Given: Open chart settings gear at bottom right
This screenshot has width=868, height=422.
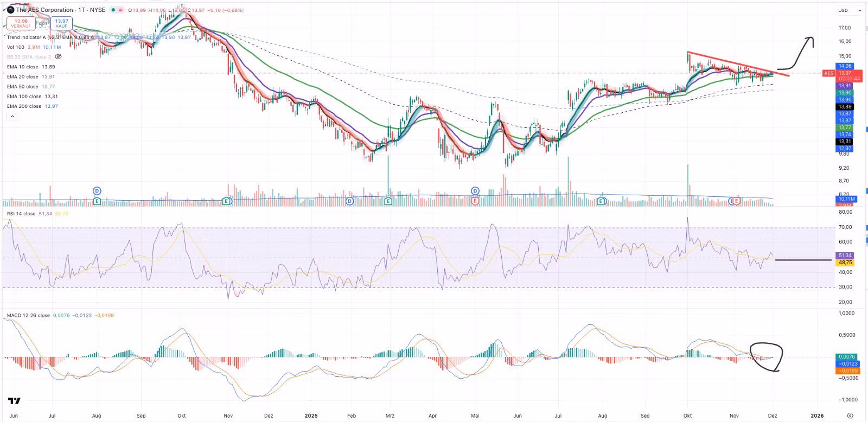Looking at the screenshot, I should pos(850,415).
